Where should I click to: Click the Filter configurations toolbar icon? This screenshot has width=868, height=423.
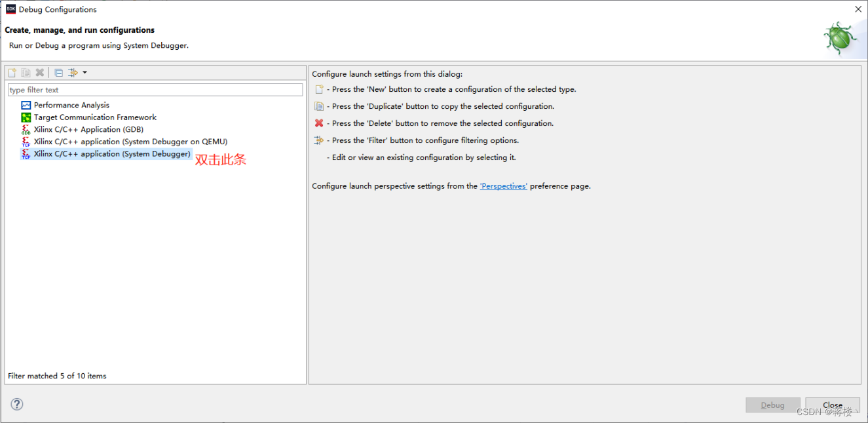coord(73,73)
